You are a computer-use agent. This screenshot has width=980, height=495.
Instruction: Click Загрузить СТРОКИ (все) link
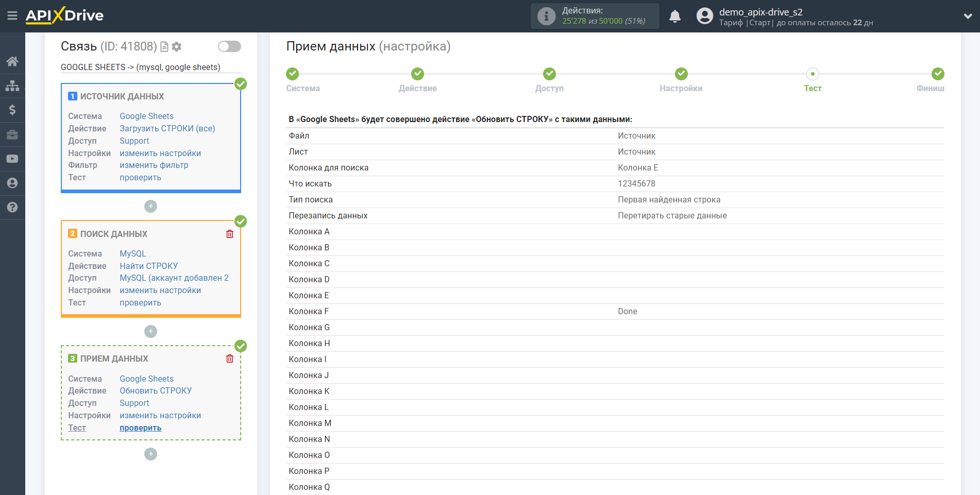click(x=167, y=128)
